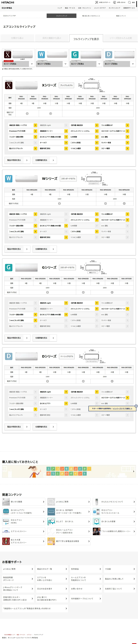The height and width of the screenshot is (644, 138).
Task: Open the メンバーズクラブ(無料) link in popup
Action: (x=123, y=409)
